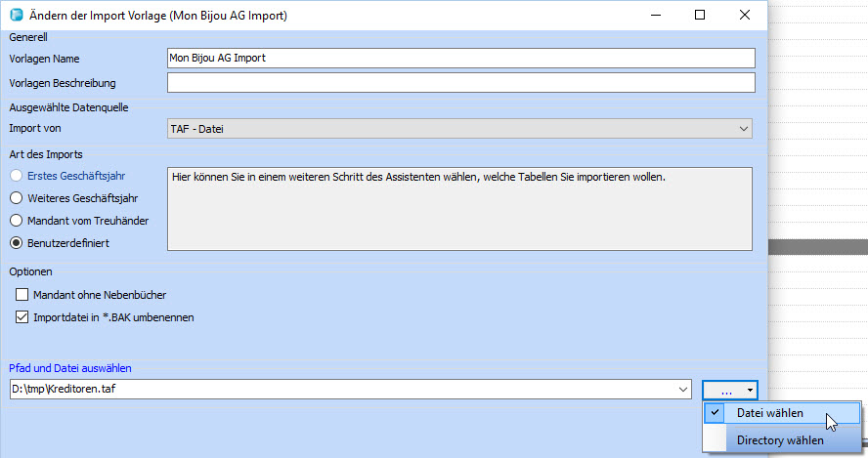Select Erstes Geschäftsjahr radio button

pyautogui.click(x=17, y=176)
